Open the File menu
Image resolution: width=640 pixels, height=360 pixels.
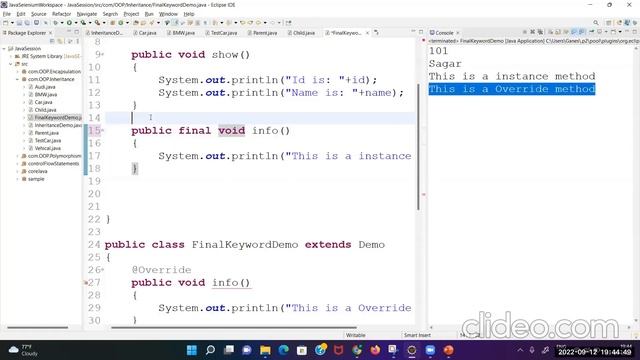click(7, 14)
